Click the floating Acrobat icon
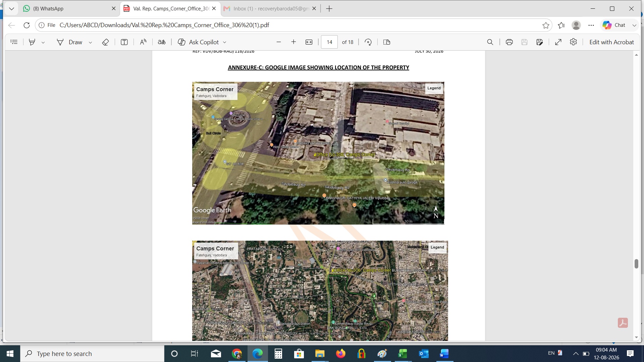This screenshot has width=644, height=362. tap(623, 323)
